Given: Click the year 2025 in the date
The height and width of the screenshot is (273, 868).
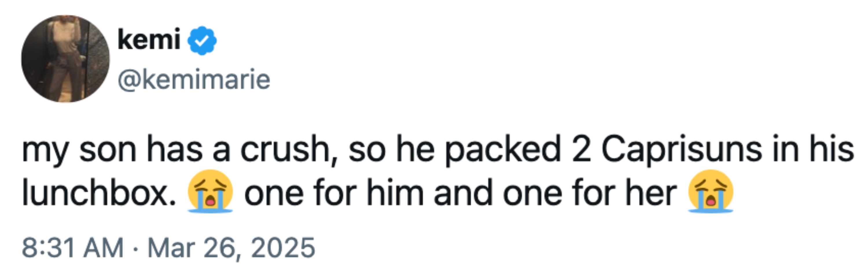Looking at the screenshot, I should click(x=283, y=248).
